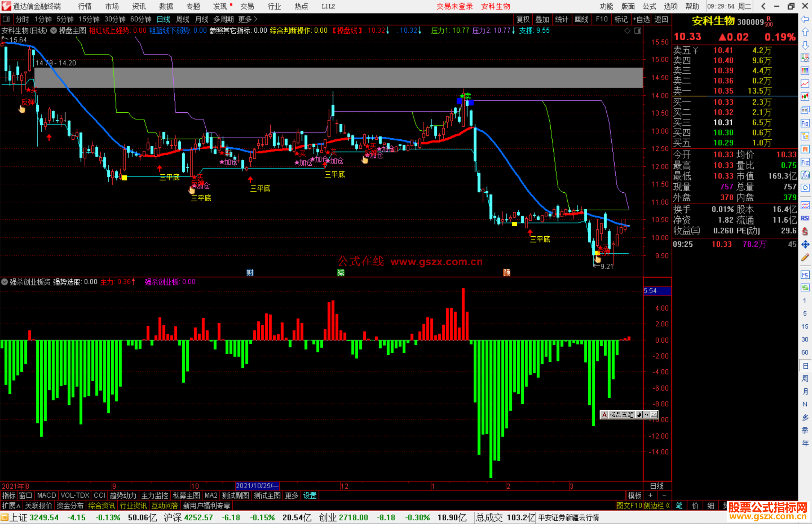Click the minus zoom button beside 模板
Image resolution: width=812 pixels, height=524 pixels.
pyautogui.click(x=664, y=495)
